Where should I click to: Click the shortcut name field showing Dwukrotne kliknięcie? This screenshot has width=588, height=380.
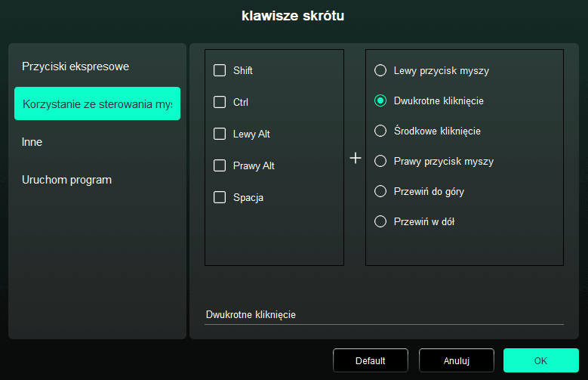pyautogui.click(x=383, y=314)
